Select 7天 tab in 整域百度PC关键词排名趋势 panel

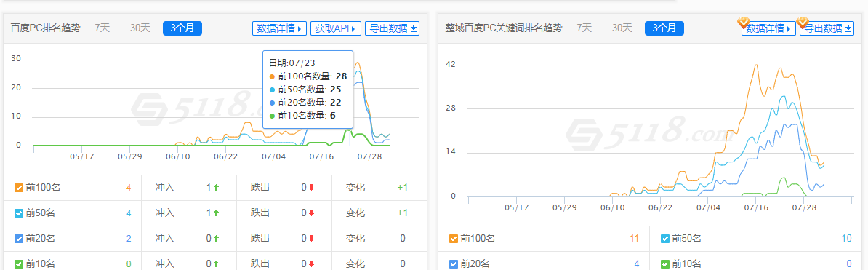point(584,28)
